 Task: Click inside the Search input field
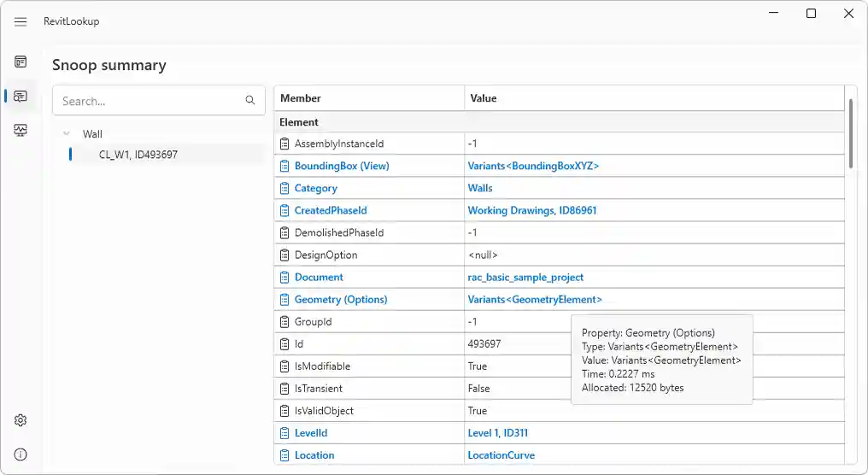tap(145, 101)
